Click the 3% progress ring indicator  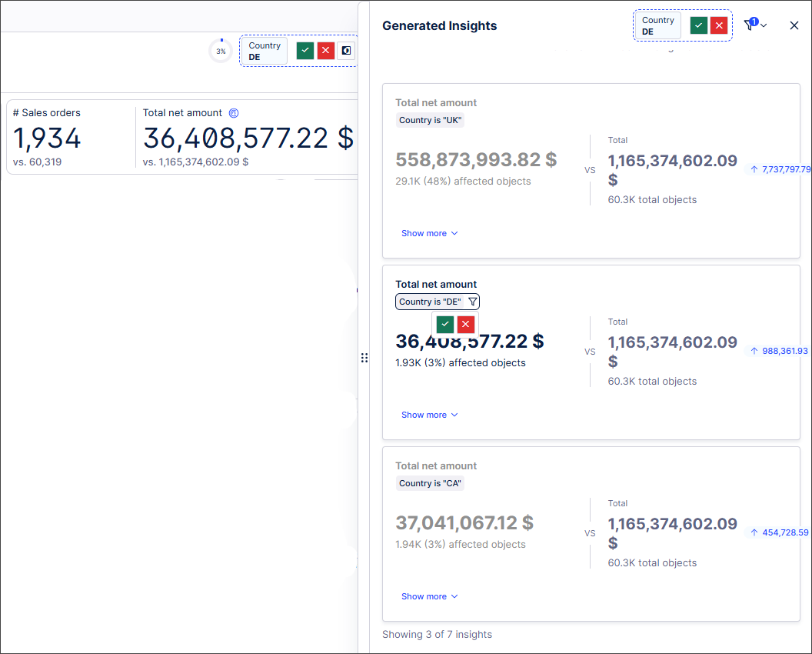pos(221,51)
